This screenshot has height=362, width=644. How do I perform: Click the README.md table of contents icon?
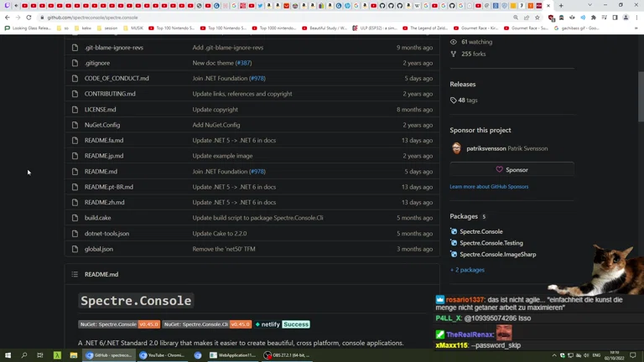pyautogui.click(x=75, y=274)
